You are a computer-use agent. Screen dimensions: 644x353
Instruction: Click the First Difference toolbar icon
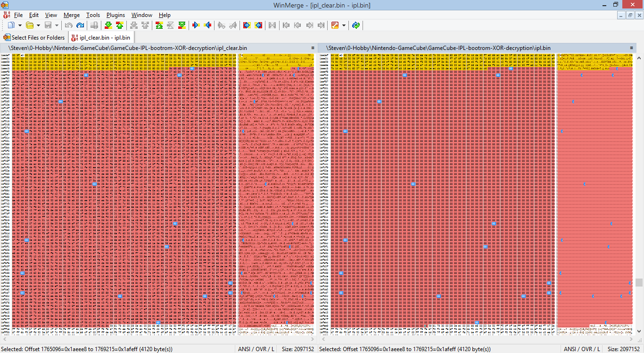tap(159, 25)
